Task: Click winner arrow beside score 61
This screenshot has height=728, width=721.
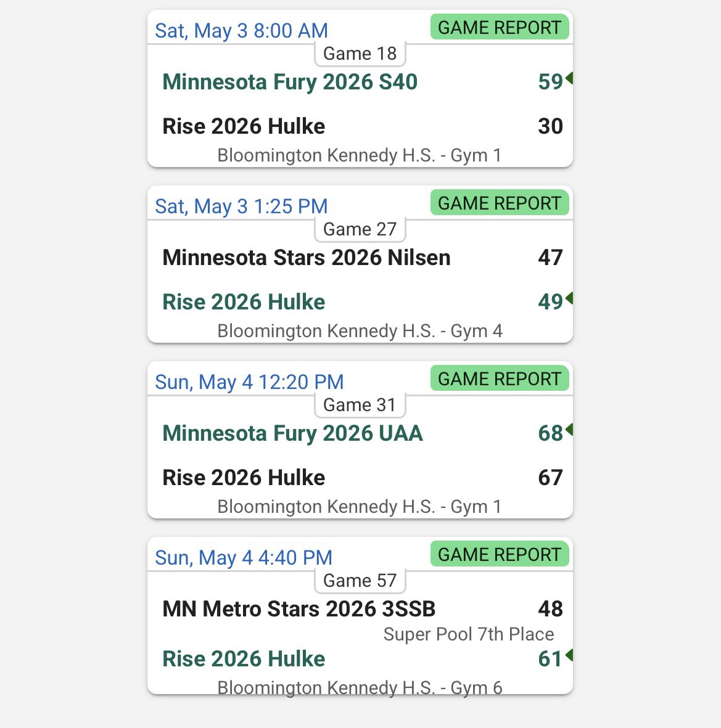Action: click(569, 655)
